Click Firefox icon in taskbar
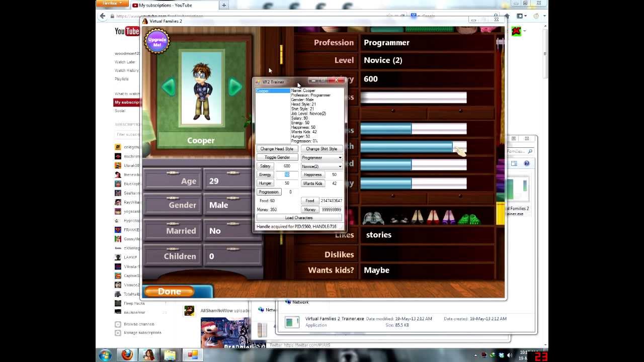This screenshot has width=644, height=362. pos(127,355)
